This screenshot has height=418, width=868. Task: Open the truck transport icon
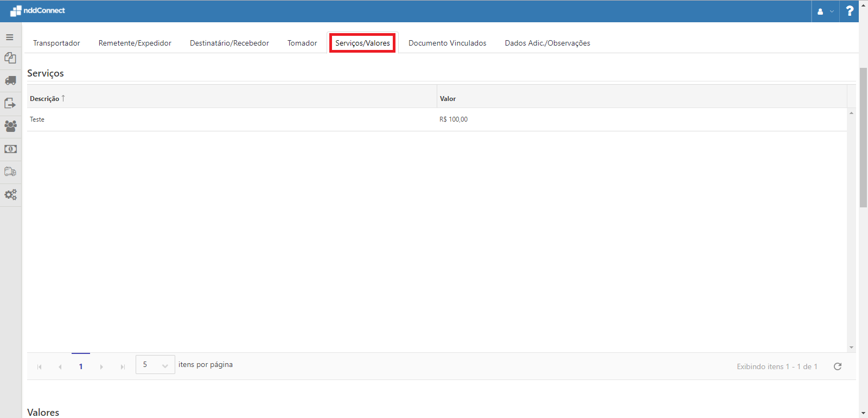10,81
